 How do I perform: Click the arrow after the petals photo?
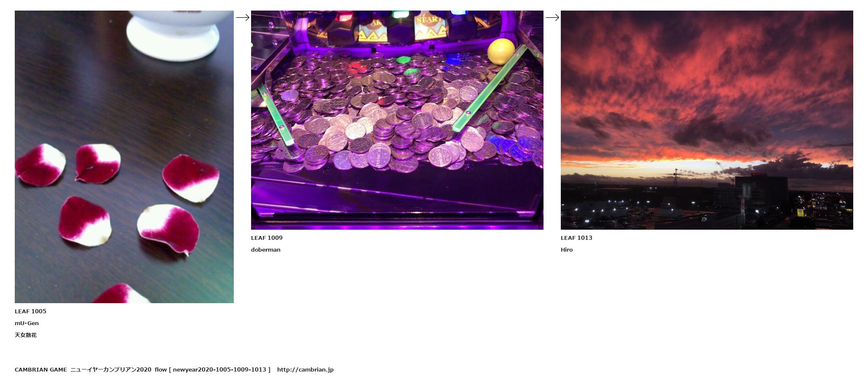tap(242, 17)
